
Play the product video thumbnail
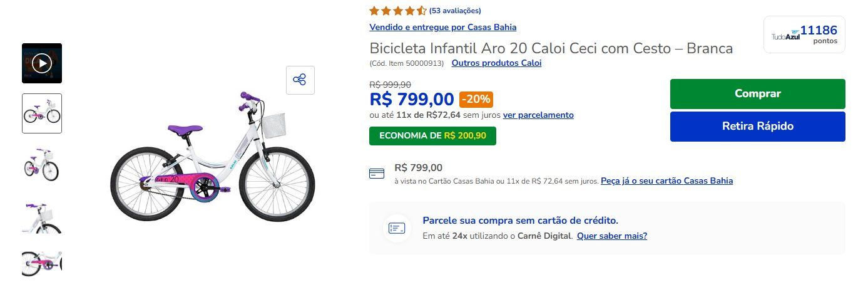[42, 63]
